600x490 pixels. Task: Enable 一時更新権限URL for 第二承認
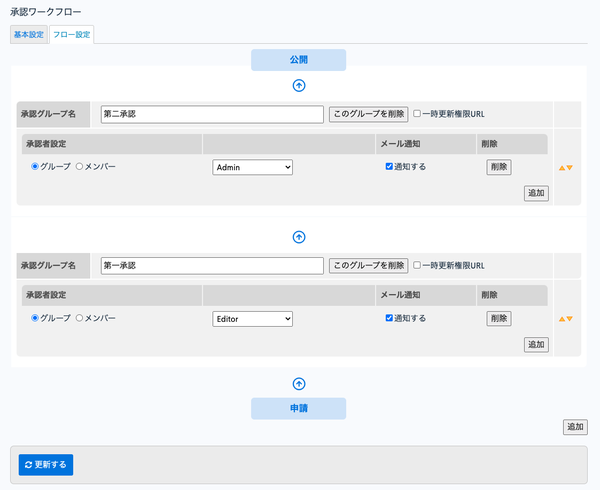pyautogui.click(x=417, y=114)
